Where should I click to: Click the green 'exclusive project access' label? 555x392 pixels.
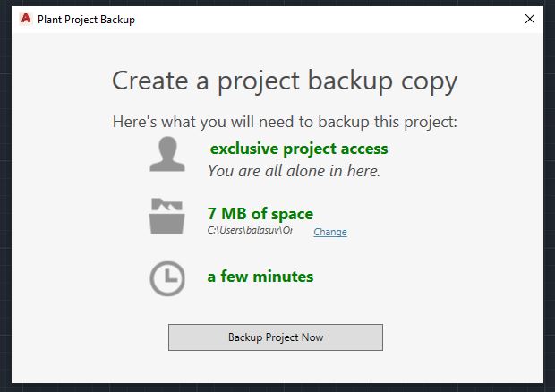click(x=299, y=149)
